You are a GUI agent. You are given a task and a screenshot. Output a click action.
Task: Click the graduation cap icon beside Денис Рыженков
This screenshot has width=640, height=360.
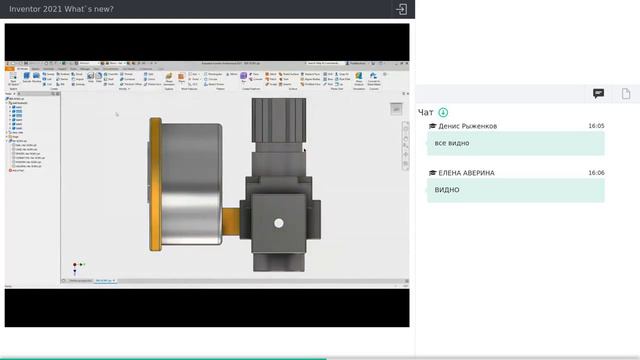tap(433, 126)
